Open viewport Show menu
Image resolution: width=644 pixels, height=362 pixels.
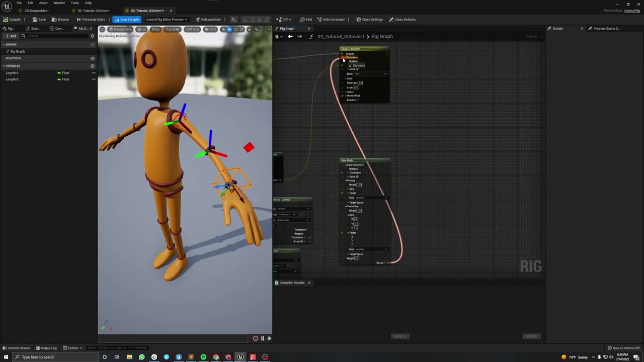(155, 29)
